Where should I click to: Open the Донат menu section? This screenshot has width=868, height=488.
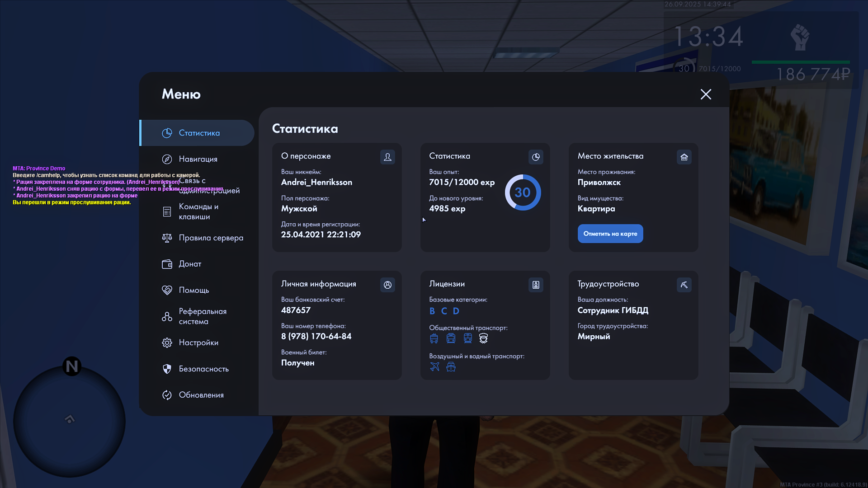point(190,264)
